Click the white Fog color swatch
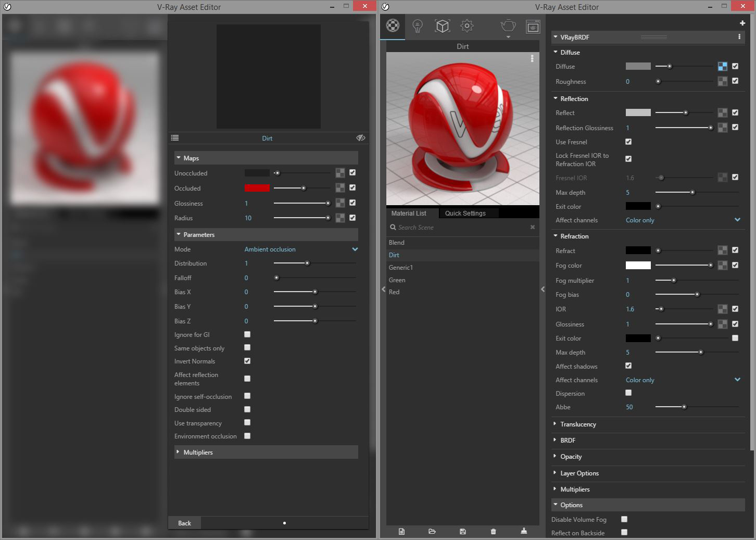Viewport: 756px width, 540px height. click(638, 266)
